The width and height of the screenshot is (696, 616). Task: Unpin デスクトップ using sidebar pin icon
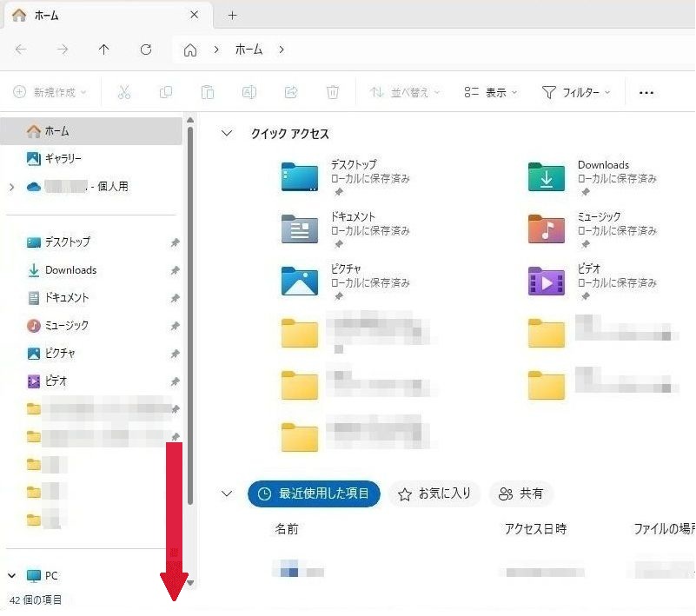click(175, 242)
